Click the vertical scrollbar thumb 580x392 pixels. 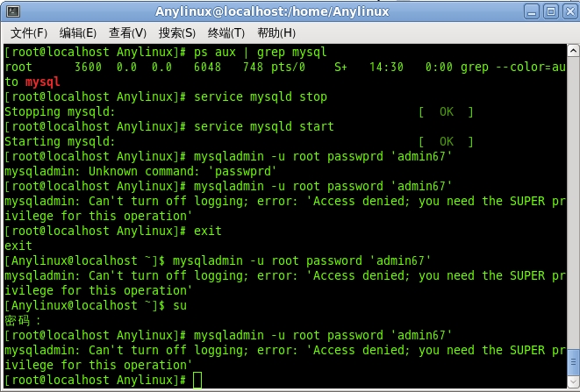point(573,361)
